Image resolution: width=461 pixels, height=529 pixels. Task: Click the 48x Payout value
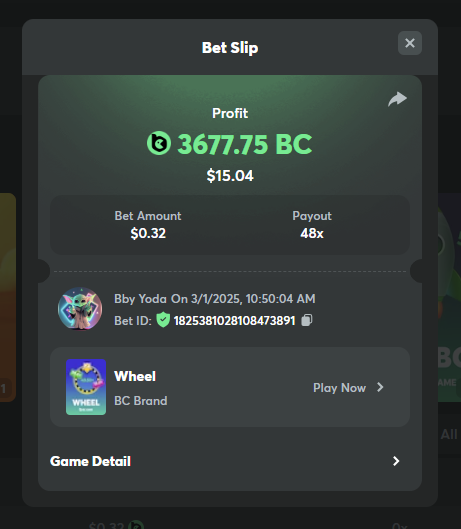(x=312, y=233)
